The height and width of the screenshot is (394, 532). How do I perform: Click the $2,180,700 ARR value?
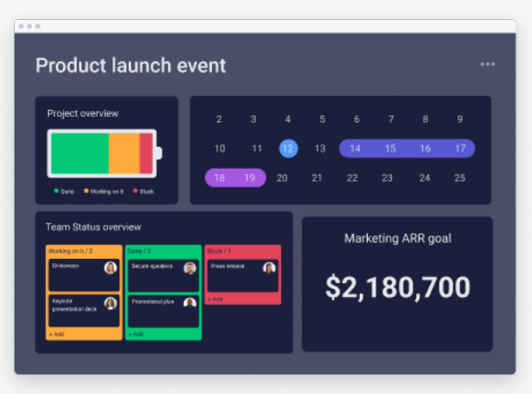coord(398,287)
